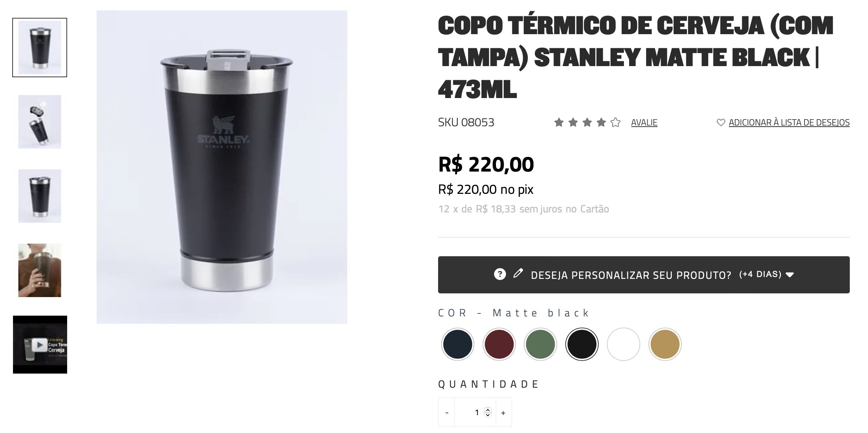
Task: Play the unboxing video thumbnail
Action: [x=40, y=345]
